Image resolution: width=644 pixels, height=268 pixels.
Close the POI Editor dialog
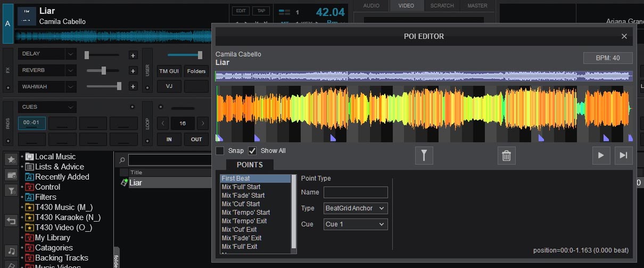point(624,36)
